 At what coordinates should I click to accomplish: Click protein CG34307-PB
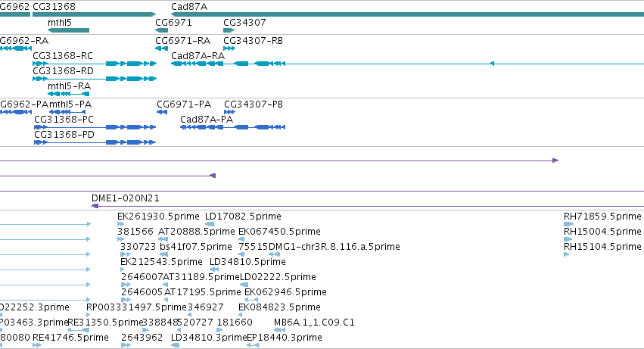[x=254, y=104]
